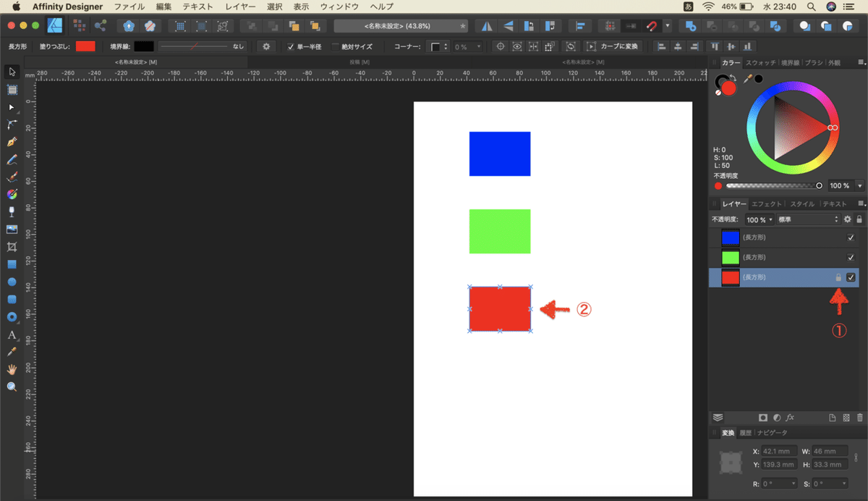Select the Artboard tool
Image resolution: width=868 pixels, height=501 pixels.
(12, 90)
